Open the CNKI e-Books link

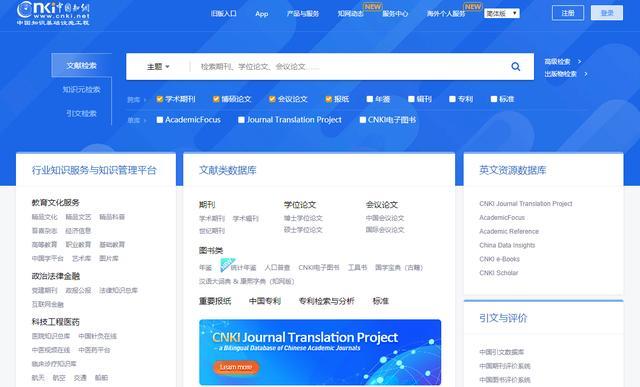[499, 259]
